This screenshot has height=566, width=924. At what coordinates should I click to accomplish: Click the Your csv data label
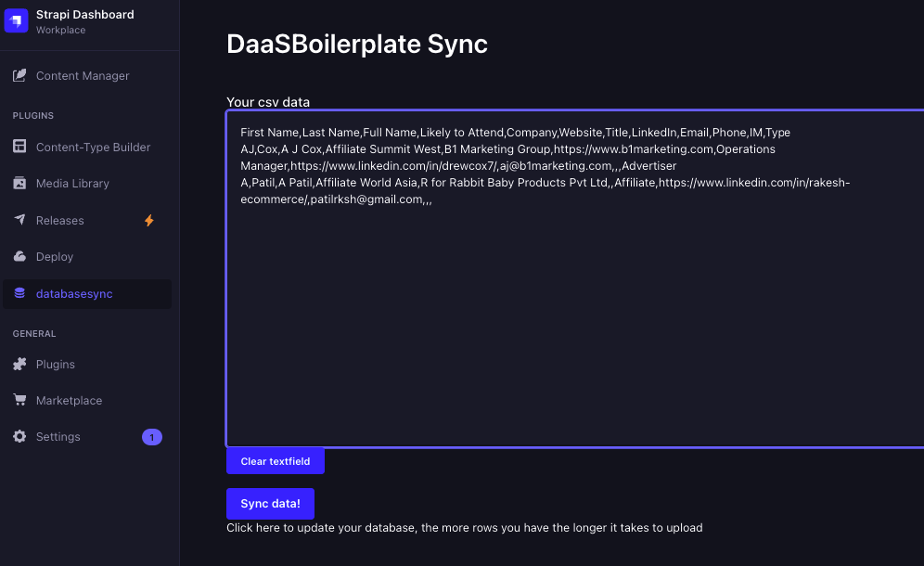tap(268, 102)
